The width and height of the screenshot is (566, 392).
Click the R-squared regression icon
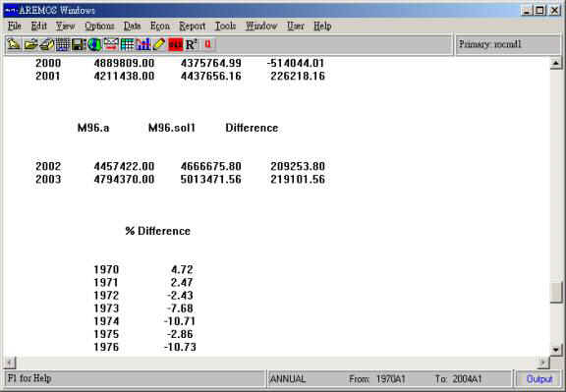192,45
